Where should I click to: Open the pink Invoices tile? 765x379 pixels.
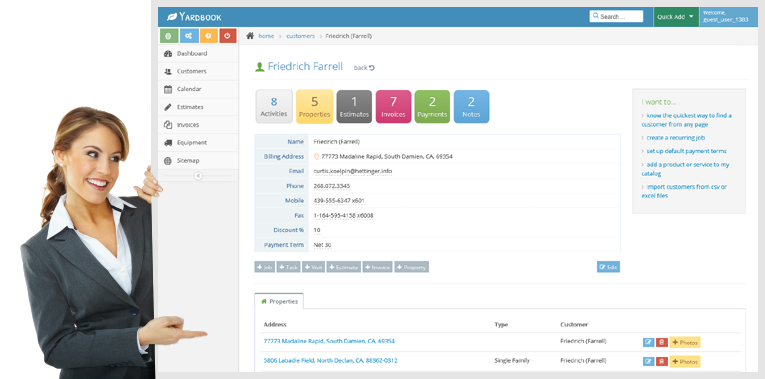[393, 106]
